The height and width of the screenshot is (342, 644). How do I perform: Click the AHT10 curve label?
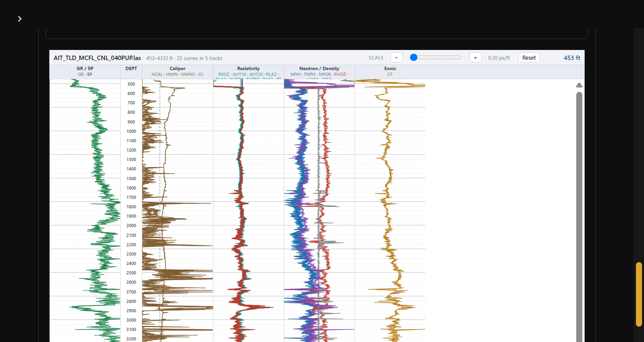pos(239,74)
